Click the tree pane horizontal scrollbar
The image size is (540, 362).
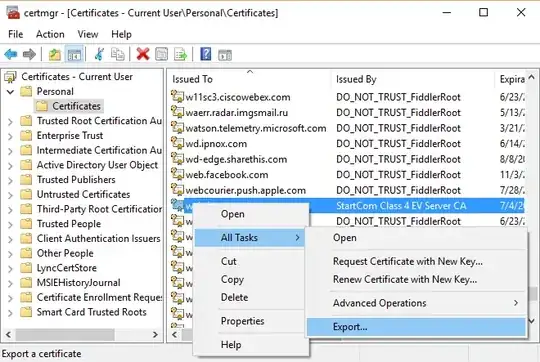82,334
